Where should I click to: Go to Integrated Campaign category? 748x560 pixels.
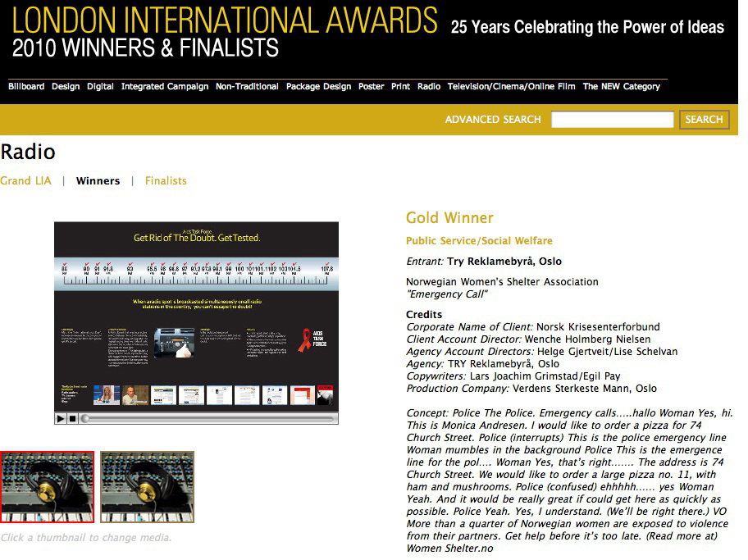point(165,86)
